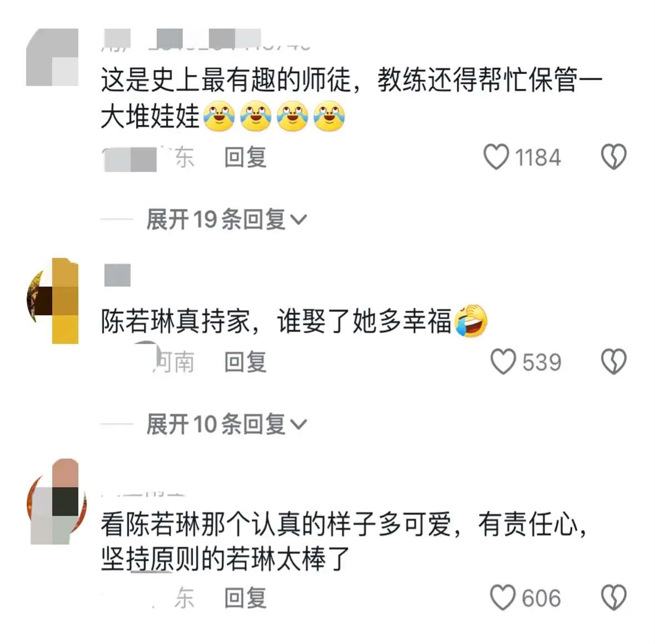
Task: Open the third commenter's avatar
Action: click(56, 502)
